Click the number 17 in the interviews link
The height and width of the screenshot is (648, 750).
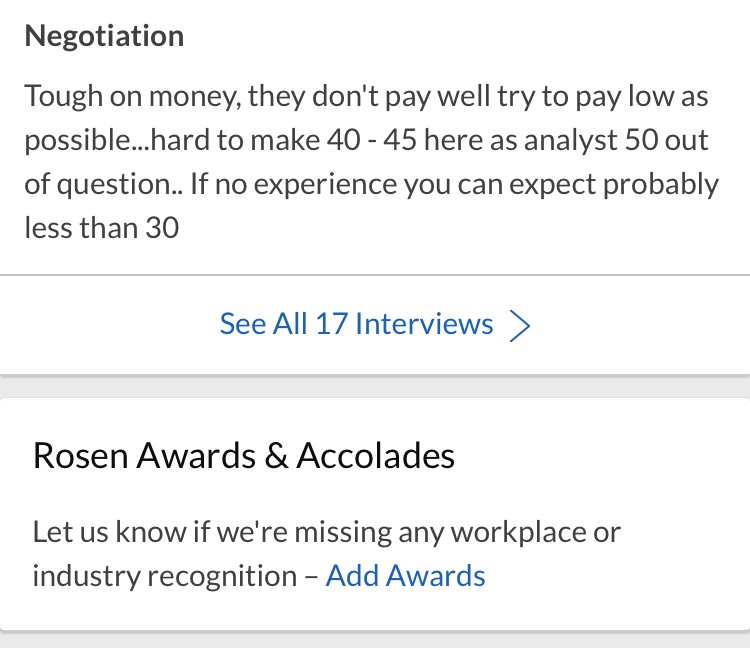(x=331, y=324)
